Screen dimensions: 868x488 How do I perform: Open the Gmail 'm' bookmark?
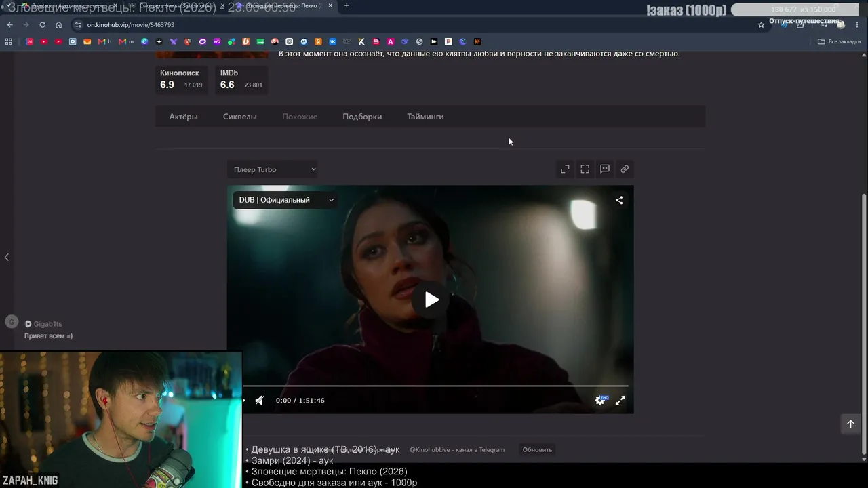126,41
